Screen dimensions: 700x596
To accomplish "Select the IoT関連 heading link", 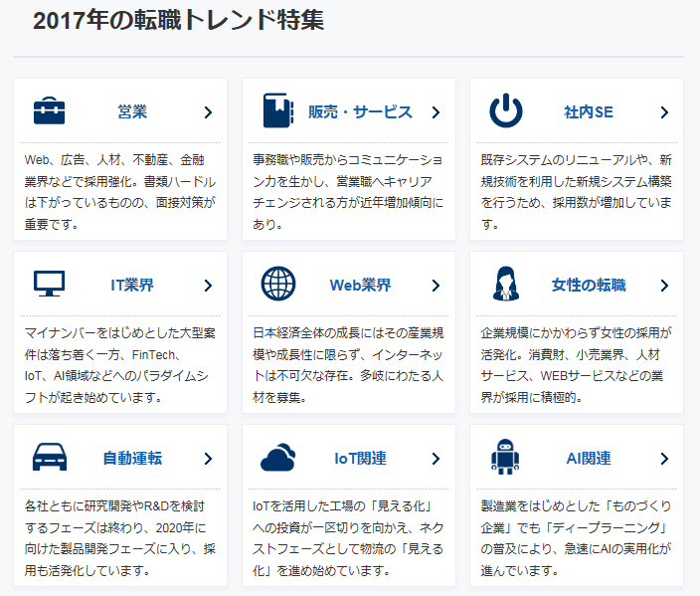I will pyautogui.click(x=360, y=459).
